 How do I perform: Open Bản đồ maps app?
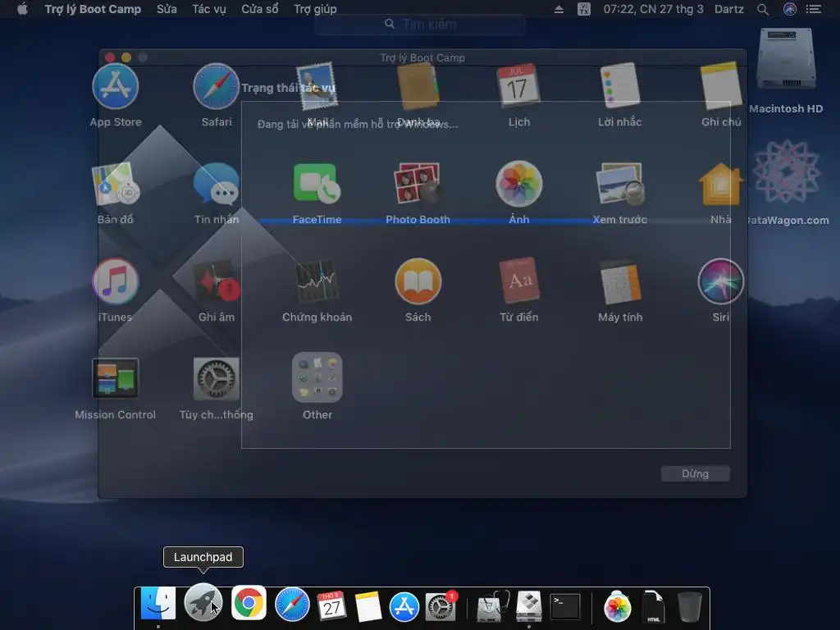click(115, 184)
